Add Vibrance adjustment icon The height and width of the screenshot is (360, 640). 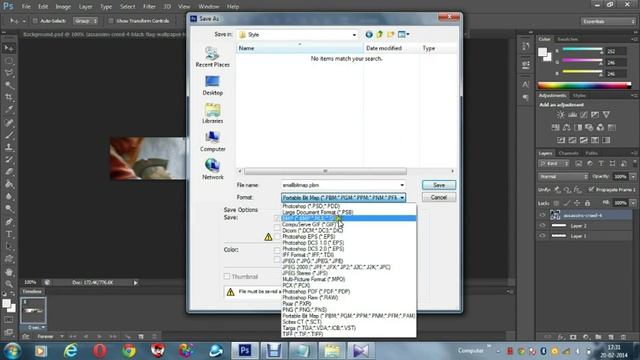(x=606, y=115)
